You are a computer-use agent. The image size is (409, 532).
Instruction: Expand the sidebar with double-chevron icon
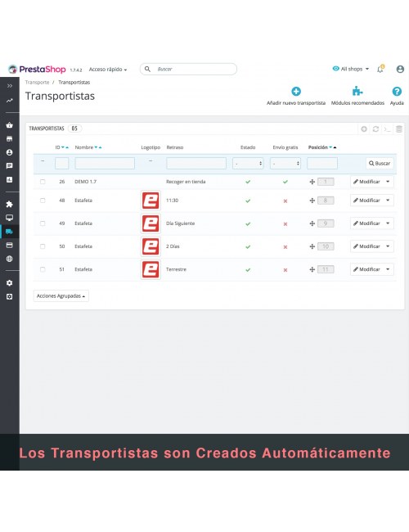tap(10, 86)
